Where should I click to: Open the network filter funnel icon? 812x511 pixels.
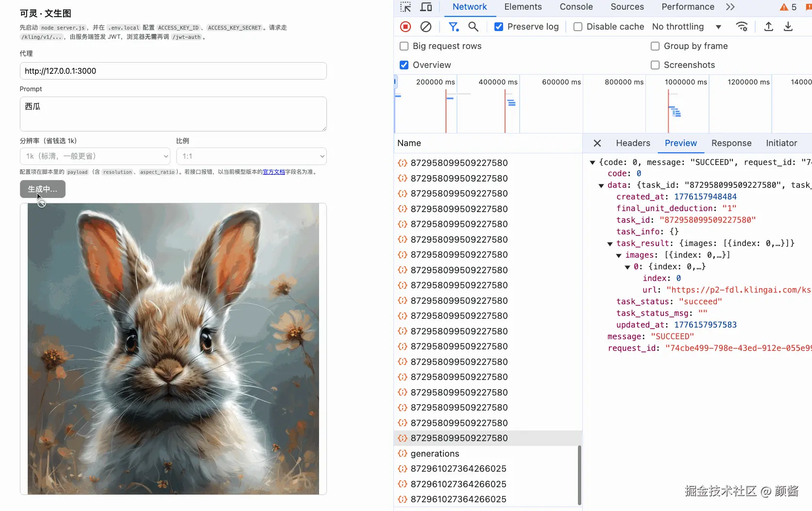click(x=453, y=27)
